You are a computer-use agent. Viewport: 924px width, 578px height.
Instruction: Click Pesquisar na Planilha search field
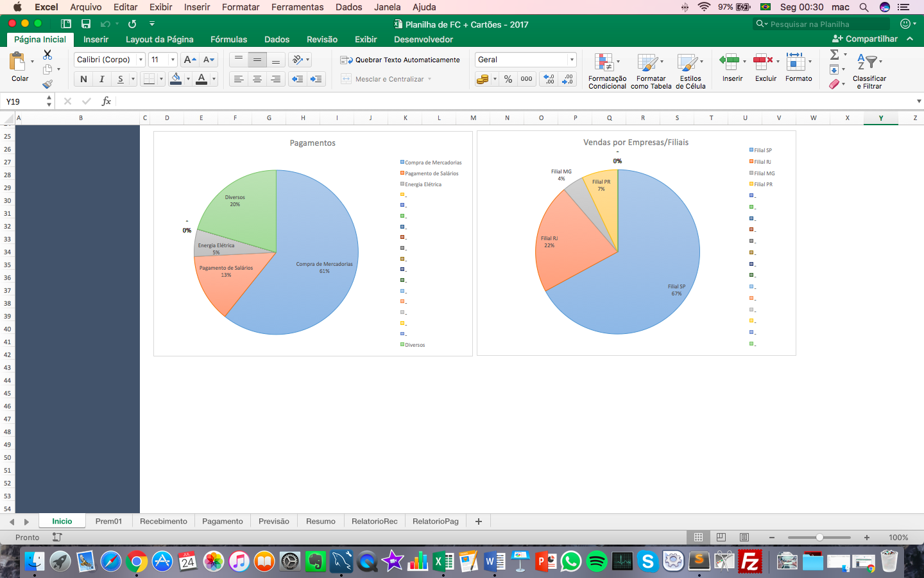click(x=821, y=24)
